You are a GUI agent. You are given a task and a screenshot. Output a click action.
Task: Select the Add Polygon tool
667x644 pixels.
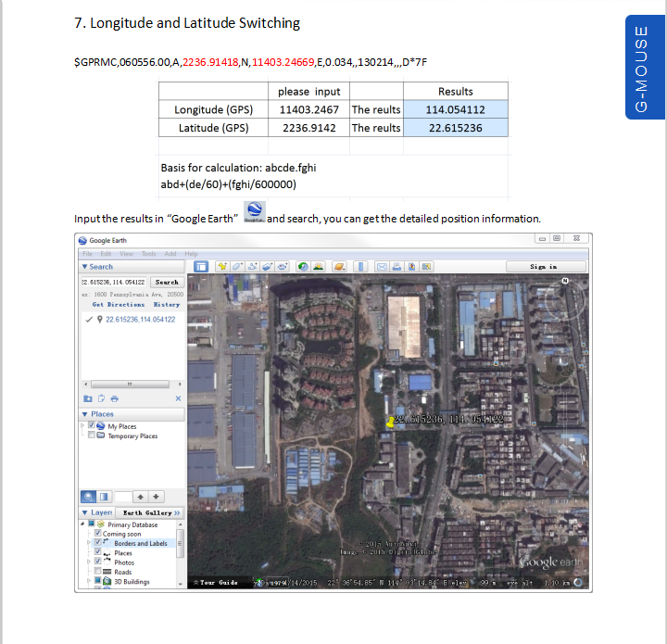237,267
